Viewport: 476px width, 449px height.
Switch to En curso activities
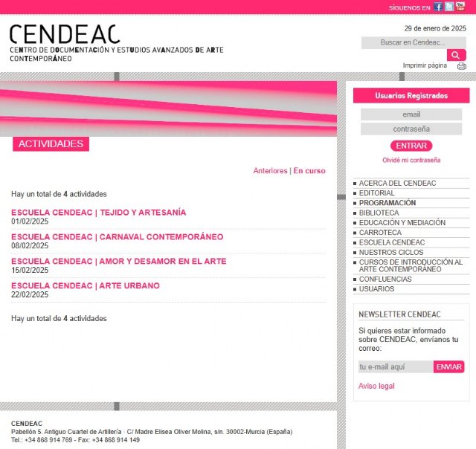tap(309, 171)
